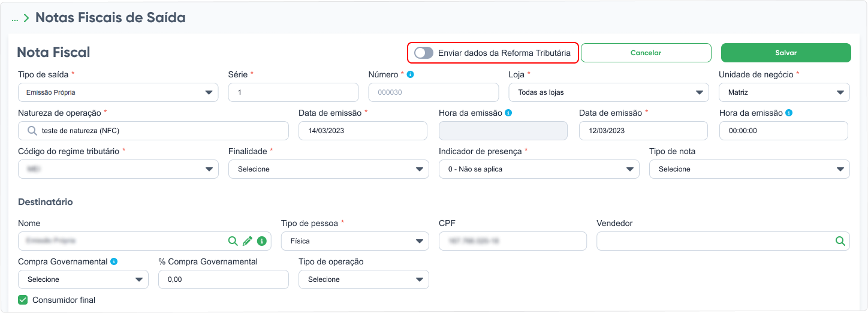Open the Código do regime tributário dropdown
Viewport: 868px width, 313px height.
(x=118, y=169)
